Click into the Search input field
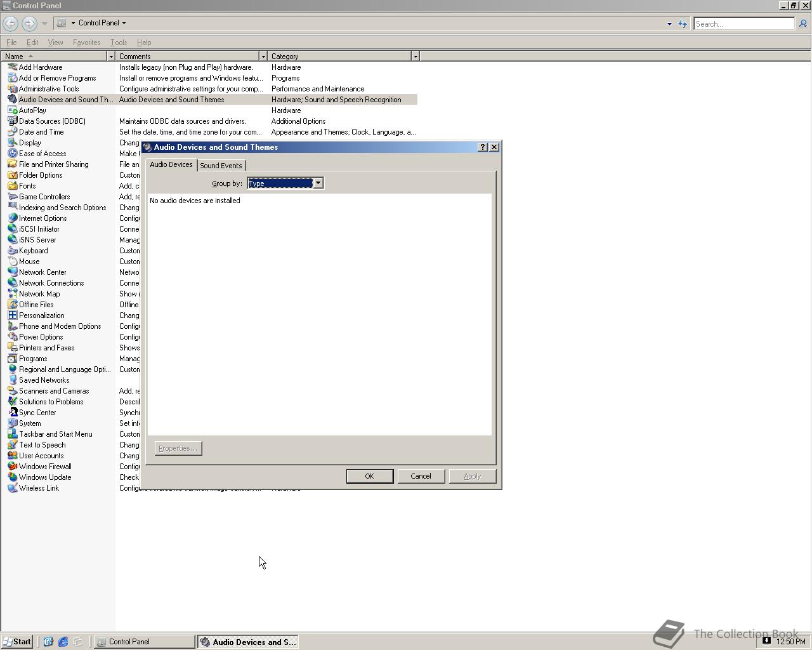Screen dimensions: 812x650 (x=743, y=23)
